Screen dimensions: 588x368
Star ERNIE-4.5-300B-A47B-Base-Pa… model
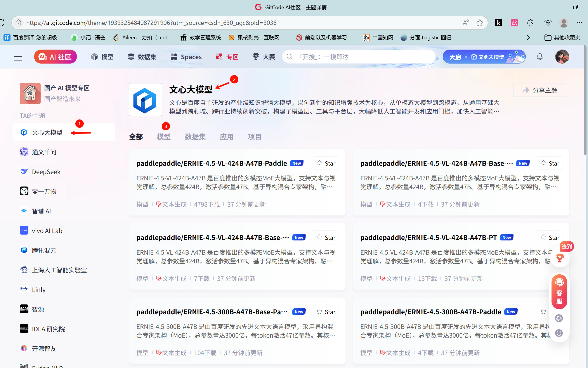point(326,311)
